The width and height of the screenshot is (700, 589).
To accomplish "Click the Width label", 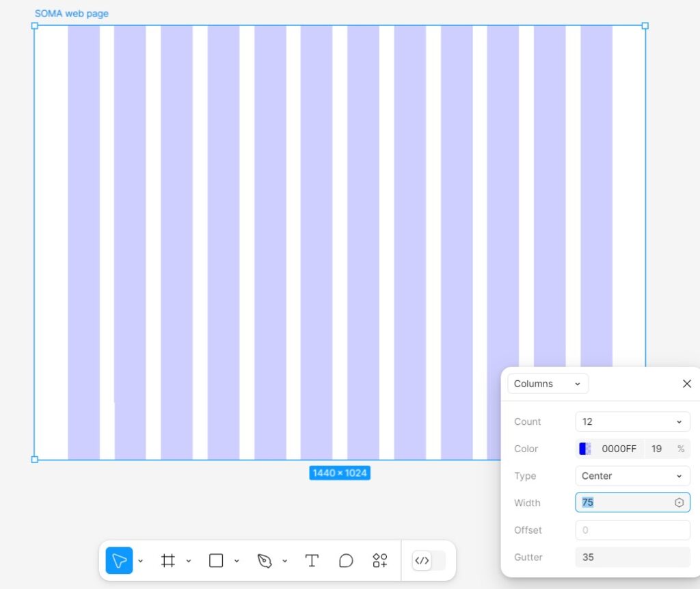I will [x=527, y=503].
